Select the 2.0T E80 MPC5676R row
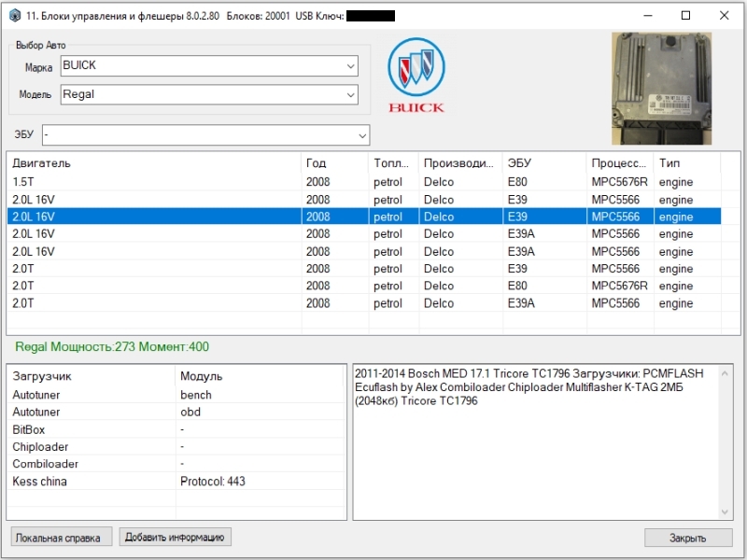 [x=364, y=286]
